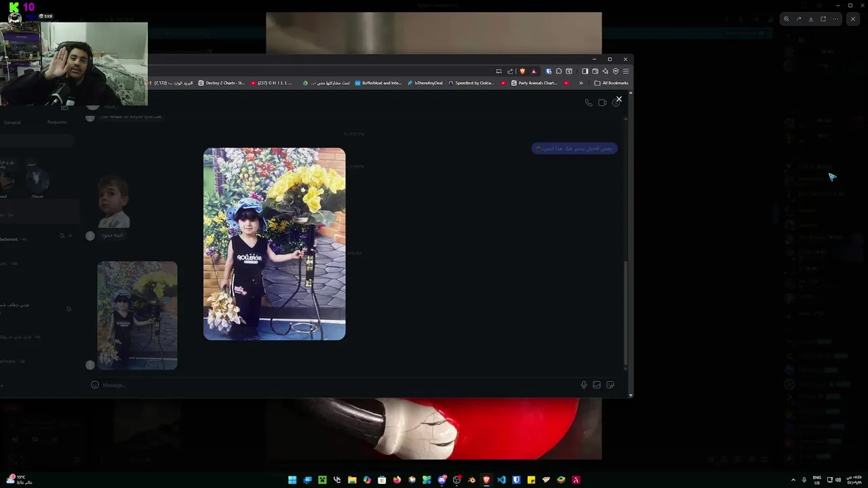The width and height of the screenshot is (868, 488).
Task: Open the All Bookmarks folder
Action: click(x=612, y=83)
